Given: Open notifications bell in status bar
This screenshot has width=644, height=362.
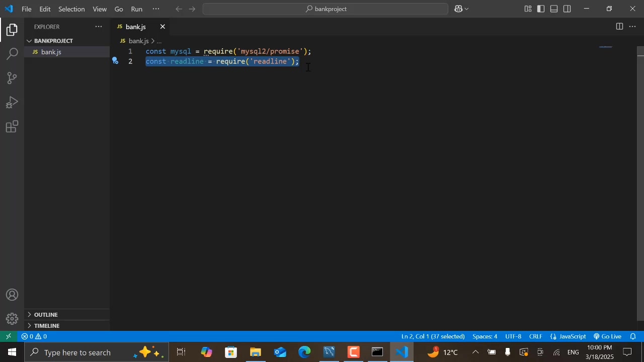Looking at the screenshot, I should tap(633, 336).
